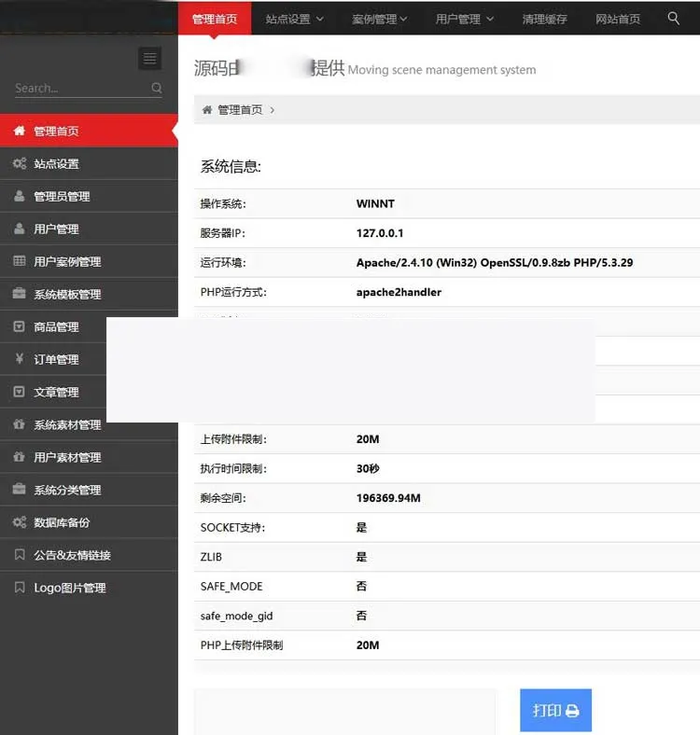The image size is (700, 735).
Task: Open 数据库备份 in the sidebar
Action: 62,523
